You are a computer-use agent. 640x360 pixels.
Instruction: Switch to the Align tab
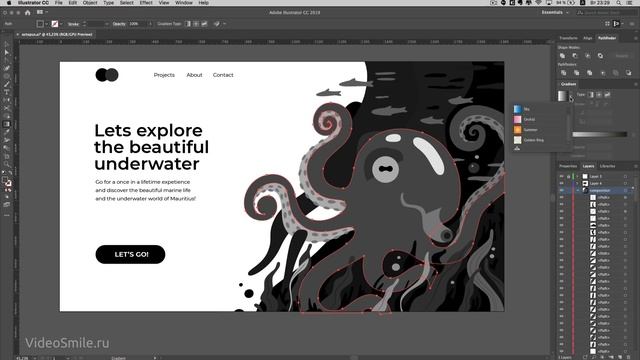[x=587, y=38]
